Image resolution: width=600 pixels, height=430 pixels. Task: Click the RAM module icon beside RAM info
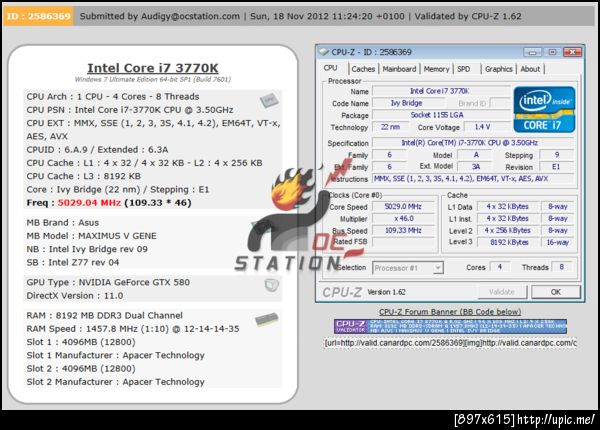pos(267,319)
